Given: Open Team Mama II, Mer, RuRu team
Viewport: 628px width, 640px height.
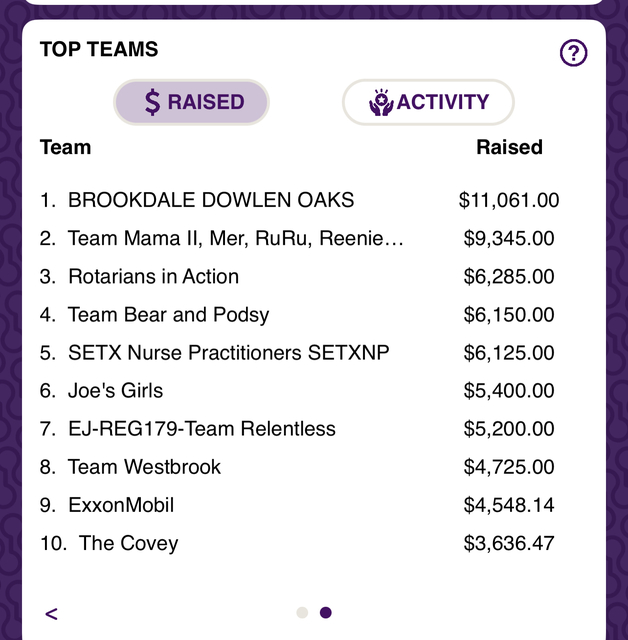Looking at the screenshot, I should tap(235, 238).
